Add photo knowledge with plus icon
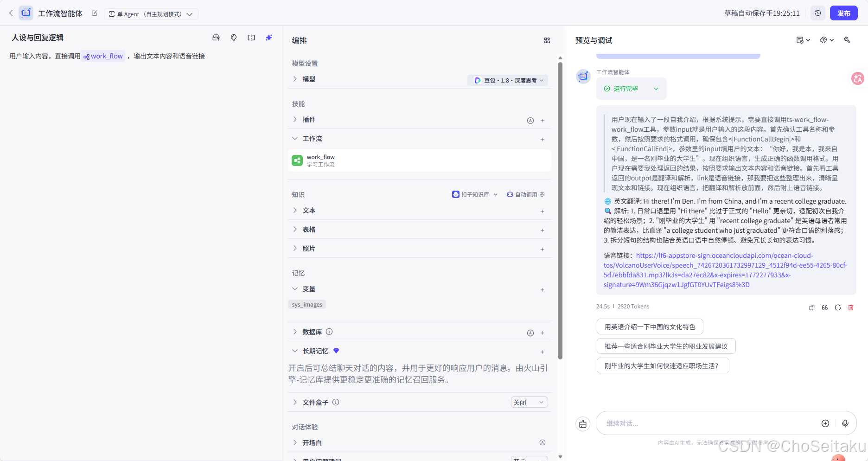The width and height of the screenshot is (868, 461). (542, 250)
